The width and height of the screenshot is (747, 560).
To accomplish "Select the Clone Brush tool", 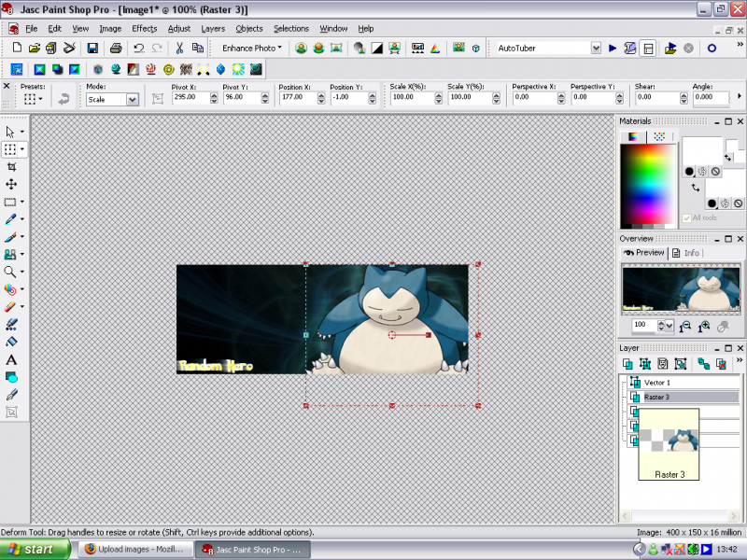I will pyautogui.click(x=10, y=254).
